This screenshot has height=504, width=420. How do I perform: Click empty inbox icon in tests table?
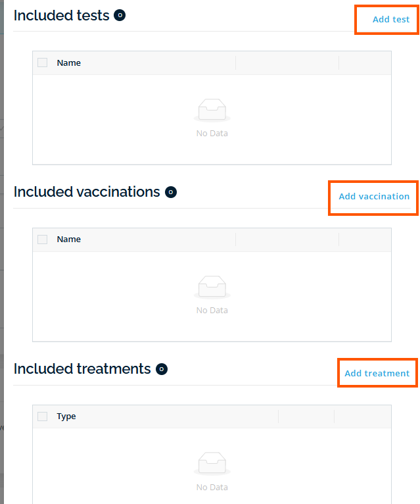point(212,111)
